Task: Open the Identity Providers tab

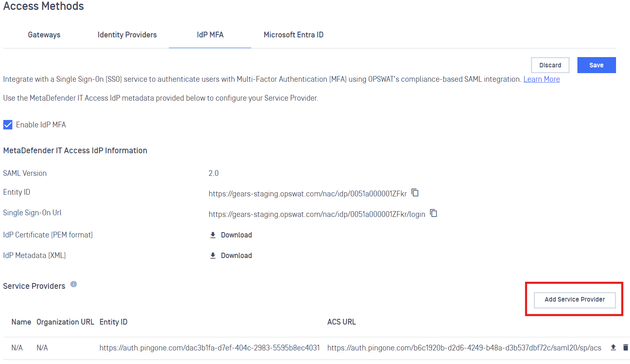Action: pyautogui.click(x=127, y=35)
